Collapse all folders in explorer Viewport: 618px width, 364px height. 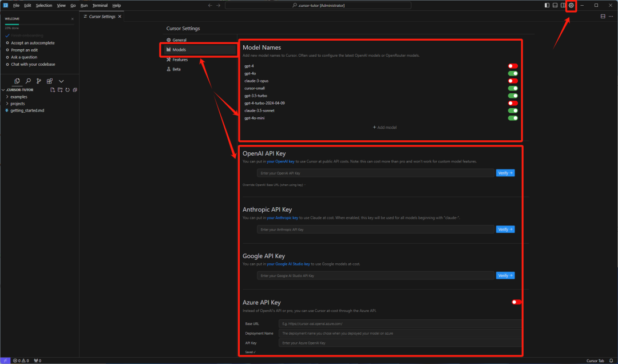pyautogui.click(x=75, y=90)
